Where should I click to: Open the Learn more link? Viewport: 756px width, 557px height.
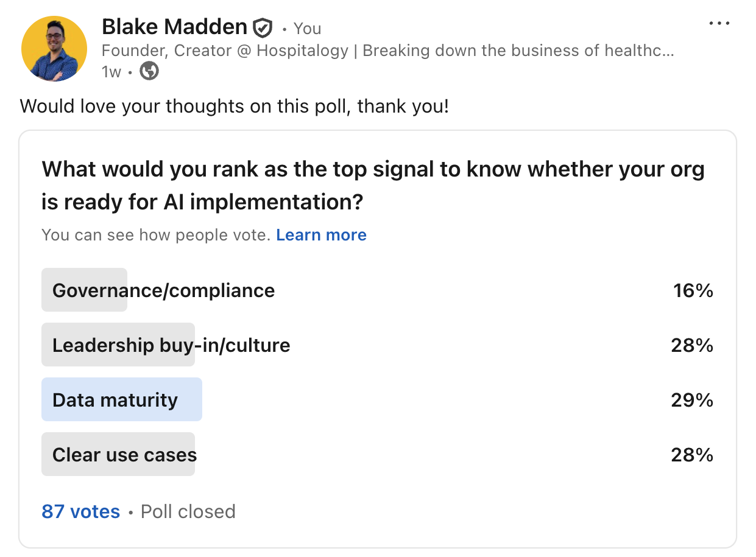coord(321,235)
